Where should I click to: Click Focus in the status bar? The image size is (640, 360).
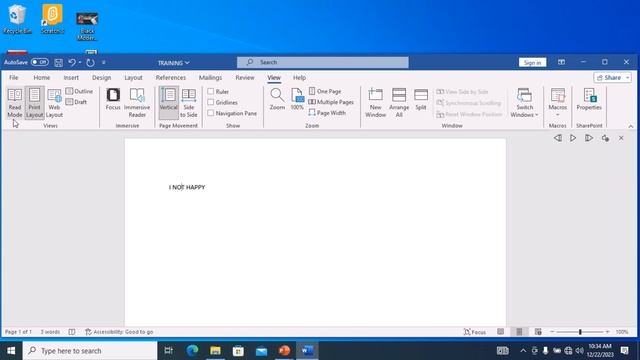point(475,332)
